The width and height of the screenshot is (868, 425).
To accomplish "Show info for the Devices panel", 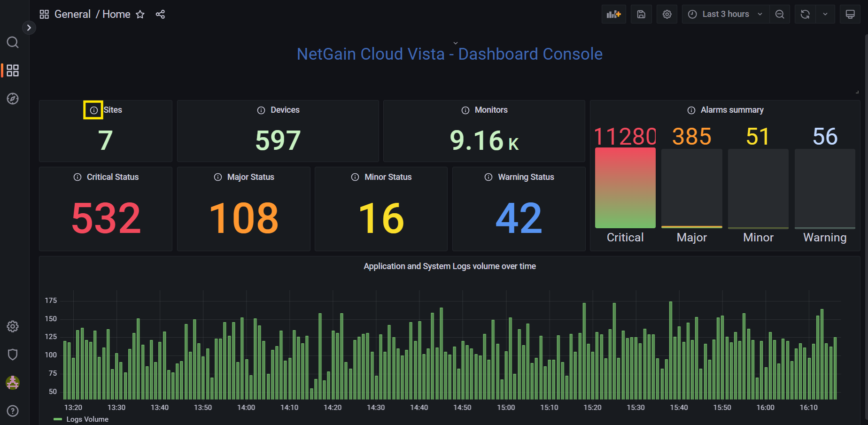I will [261, 110].
